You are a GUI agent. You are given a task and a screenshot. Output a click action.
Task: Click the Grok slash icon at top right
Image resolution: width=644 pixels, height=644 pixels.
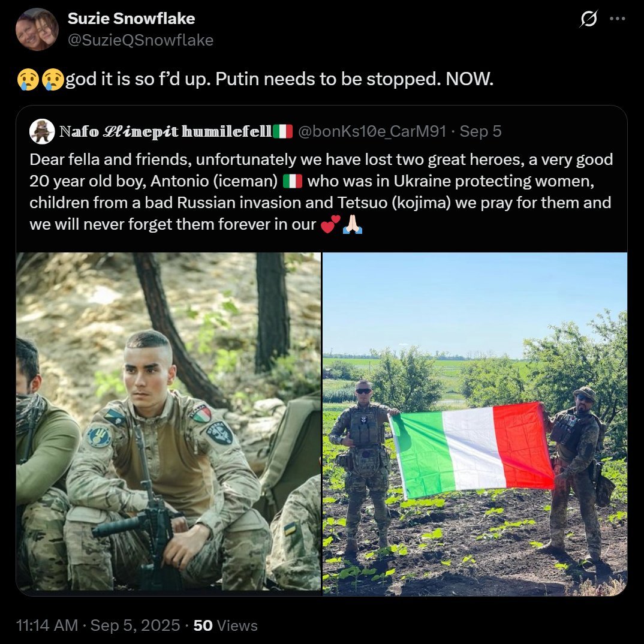[589, 19]
